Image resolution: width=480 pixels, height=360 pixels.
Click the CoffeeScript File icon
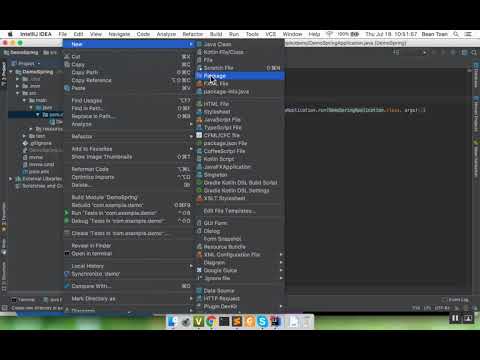pos(199,151)
